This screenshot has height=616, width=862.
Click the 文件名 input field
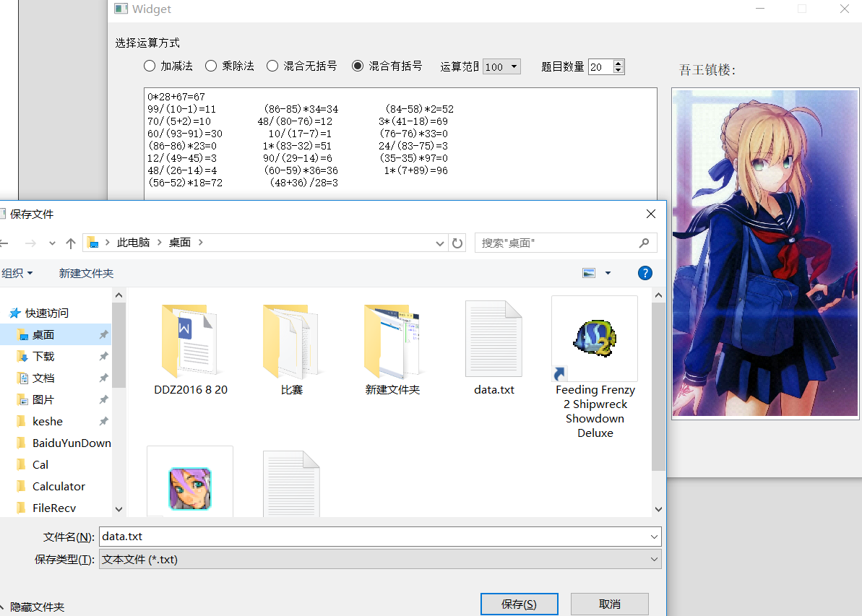(x=374, y=537)
